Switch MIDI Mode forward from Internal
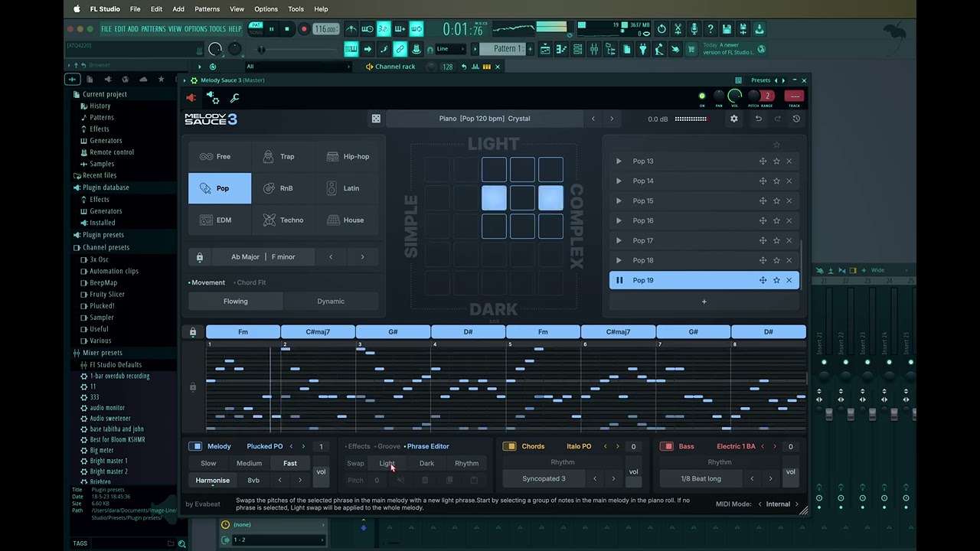The height and width of the screenshot is (551, 980). (x=796, y=504)
